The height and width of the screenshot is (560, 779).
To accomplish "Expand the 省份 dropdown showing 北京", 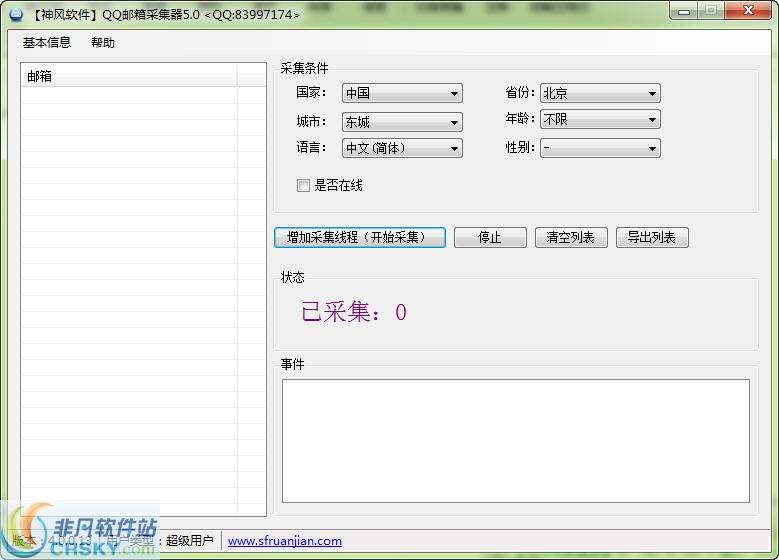I will tap(600, 93).
